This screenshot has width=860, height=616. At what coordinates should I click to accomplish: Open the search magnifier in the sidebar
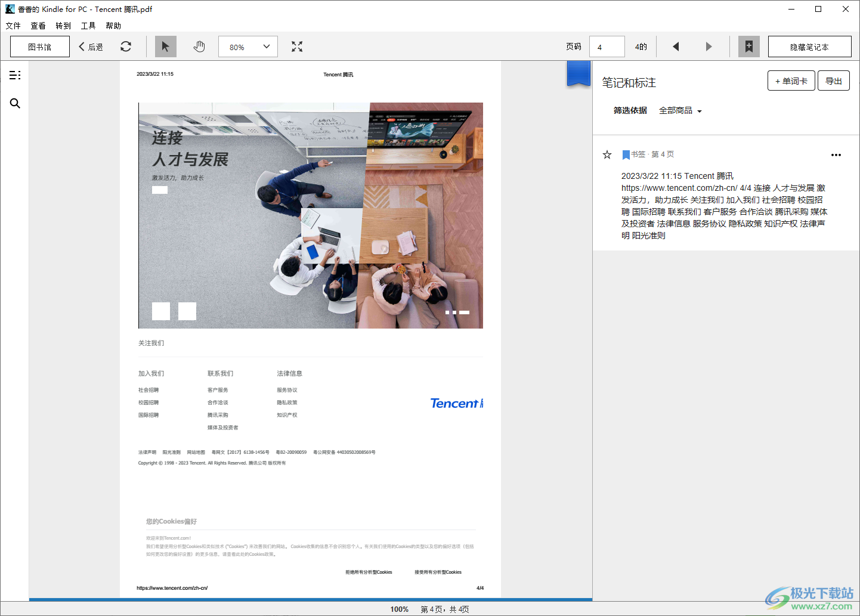tap(15, 103)
